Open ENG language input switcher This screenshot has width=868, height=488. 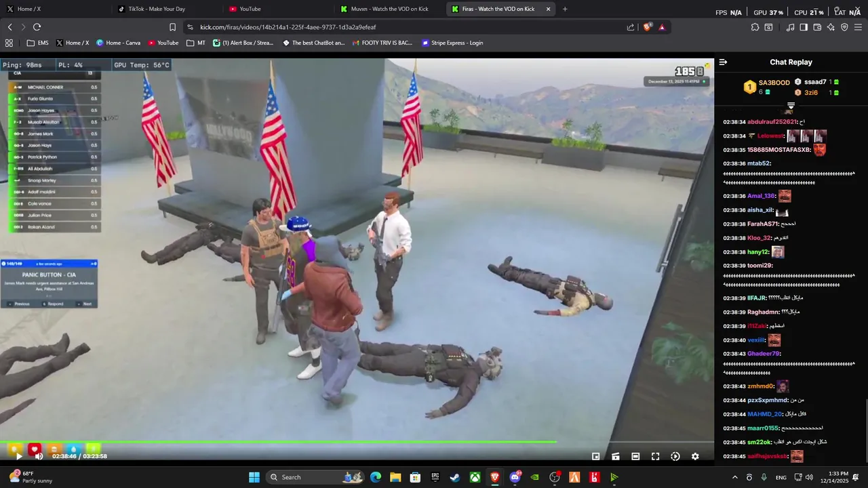(781, 477)
